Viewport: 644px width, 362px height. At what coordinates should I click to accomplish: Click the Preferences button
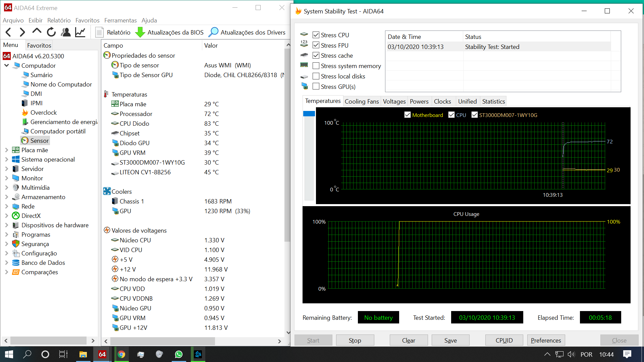pos(546,340)
